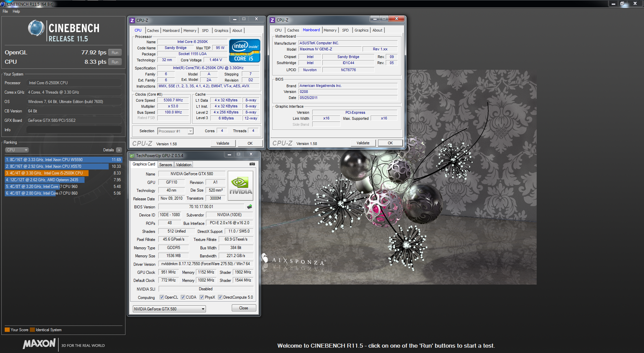This screenshot has height=353, width=644.
Task: Click the motherboard model Maximus IV GENE-Z
Action: click(x=330, y=49)
